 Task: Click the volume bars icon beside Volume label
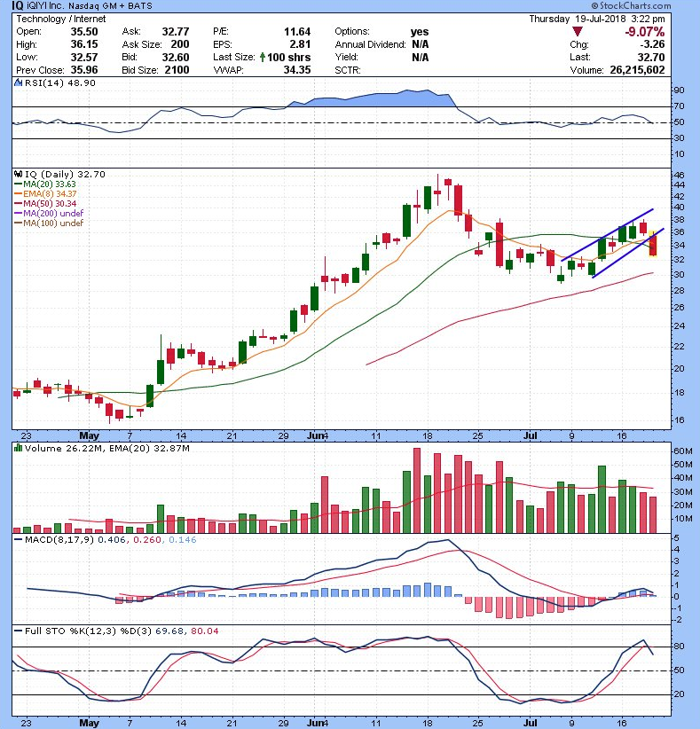tap(19, 448)
